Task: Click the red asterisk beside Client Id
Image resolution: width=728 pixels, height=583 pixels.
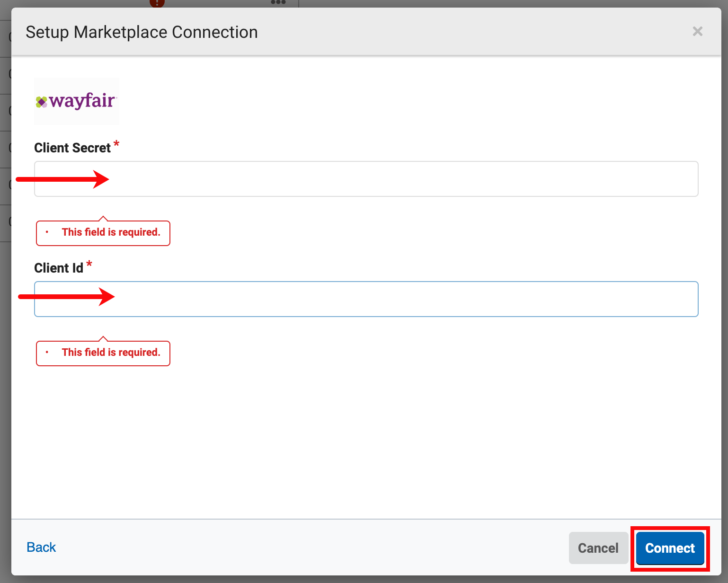Action: pyautogui.click(x=89, y=264)
